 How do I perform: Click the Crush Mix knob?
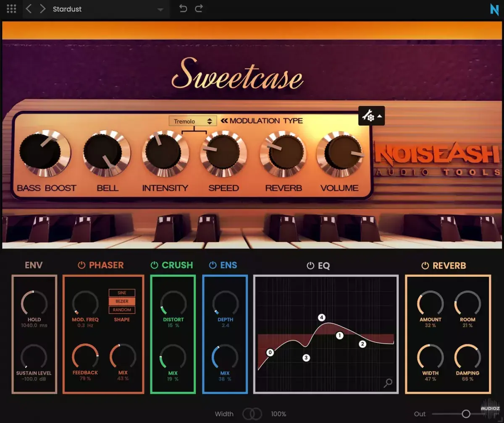point(173,356)
